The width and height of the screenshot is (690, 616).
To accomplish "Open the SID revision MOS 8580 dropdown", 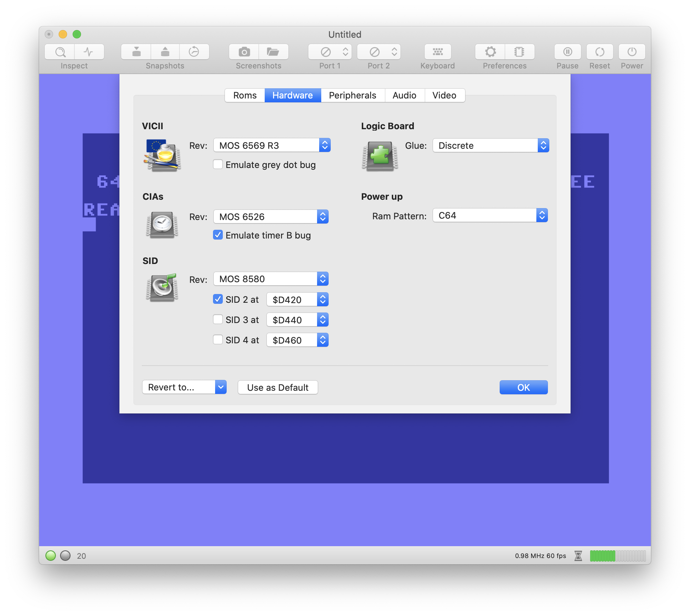I will click(x=271, y=279).
